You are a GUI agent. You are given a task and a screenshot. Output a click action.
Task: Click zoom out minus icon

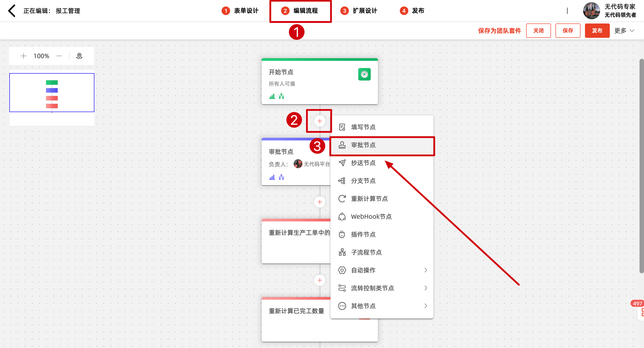[x=59, y=56]
